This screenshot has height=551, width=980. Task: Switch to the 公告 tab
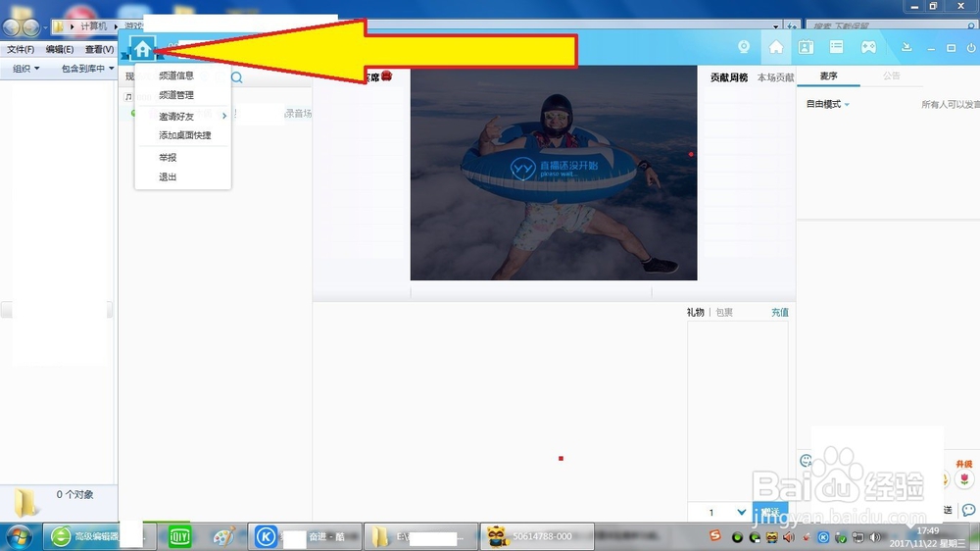891,75
